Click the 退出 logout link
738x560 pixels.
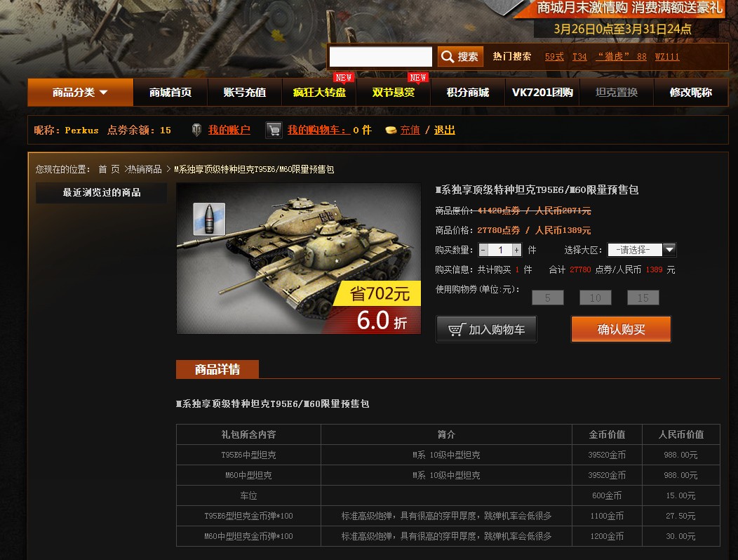(444, 130)
